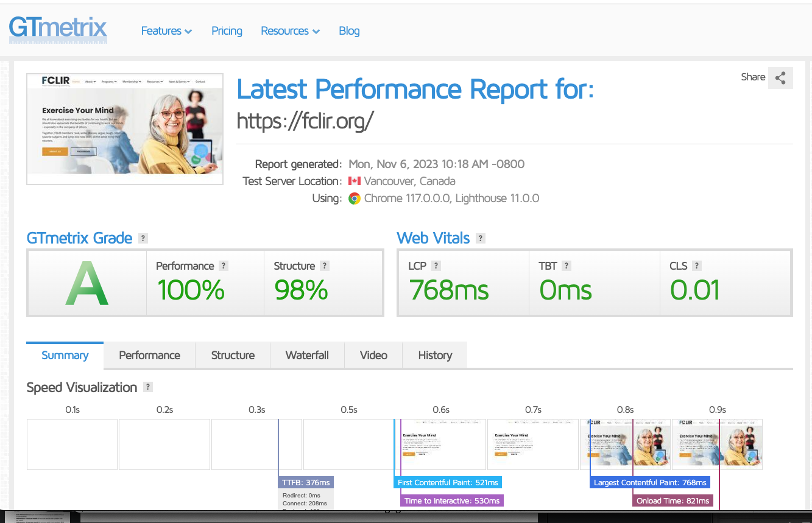Click the Web Vitals help icon
Screen dimensions: 812x523
481,238
